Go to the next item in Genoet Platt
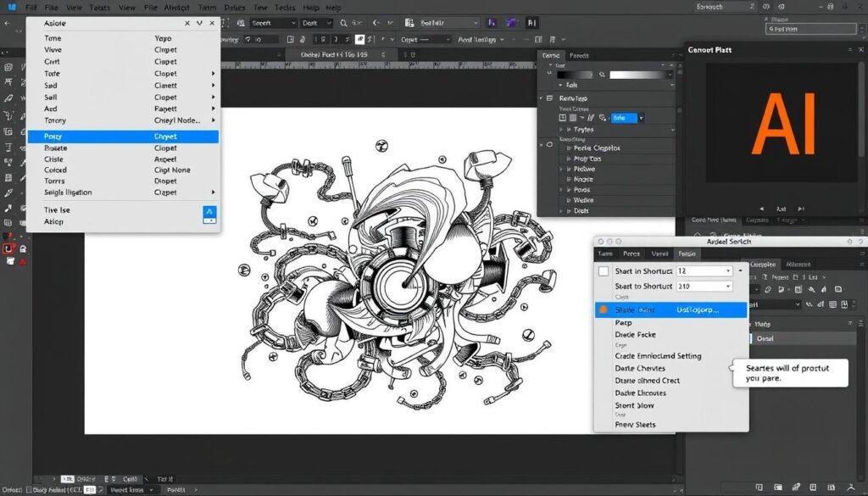The image size is (868, 496). [800, 209]
